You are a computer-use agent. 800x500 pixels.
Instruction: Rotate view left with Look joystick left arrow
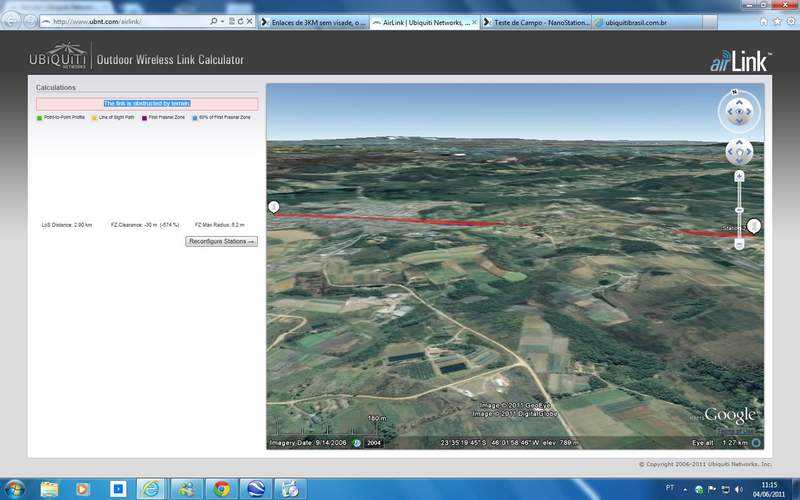[x=730, y=112]
